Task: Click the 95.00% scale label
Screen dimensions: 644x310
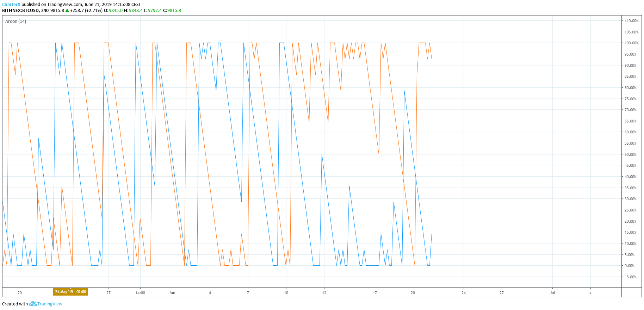Action: (x=630, y=54)
